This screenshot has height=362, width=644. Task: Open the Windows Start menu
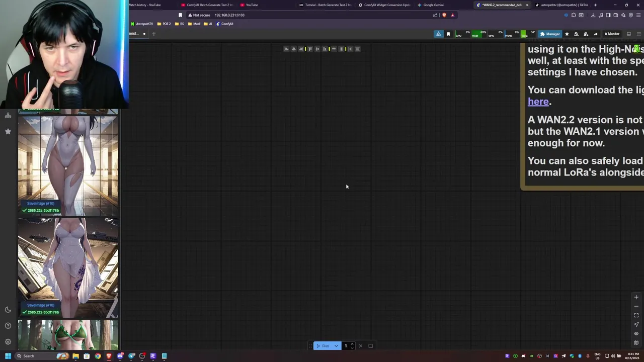click(8, 356)
